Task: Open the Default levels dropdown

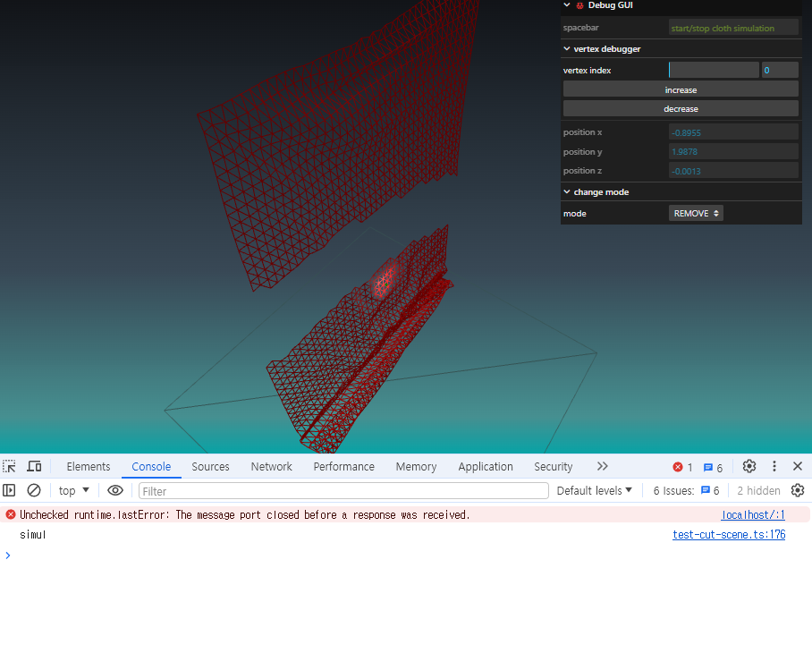Action: [x=594, y=490]
